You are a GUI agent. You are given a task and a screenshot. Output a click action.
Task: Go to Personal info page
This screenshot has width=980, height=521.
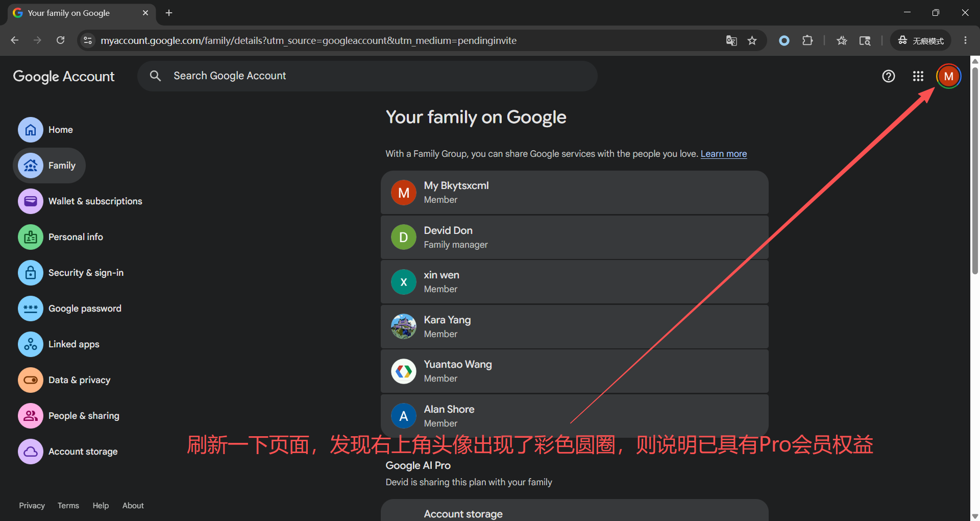61,237
